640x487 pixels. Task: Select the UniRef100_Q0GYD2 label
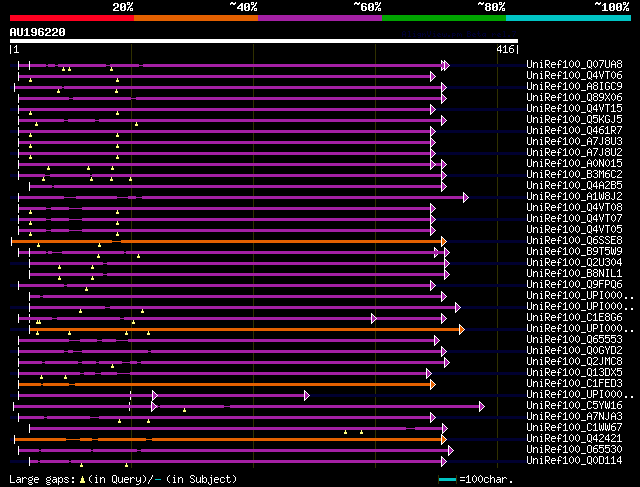click(x=574, y=351)
